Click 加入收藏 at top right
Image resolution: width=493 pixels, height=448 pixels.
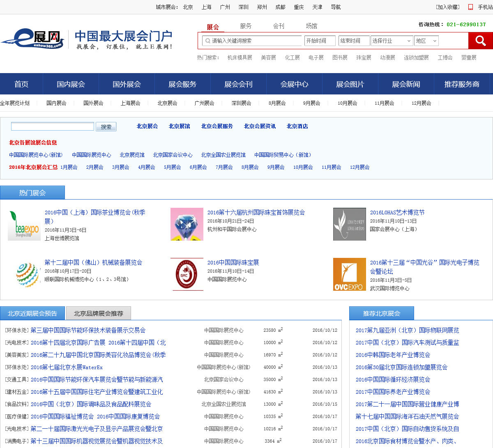pyautogui.click(x=448, y=7)
